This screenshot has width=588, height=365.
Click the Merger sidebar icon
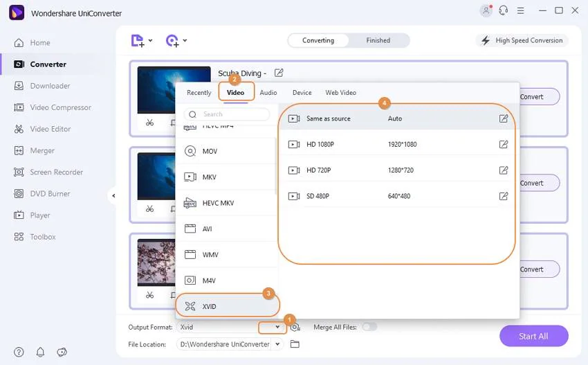pyautogui.click(x=19, y=150)
